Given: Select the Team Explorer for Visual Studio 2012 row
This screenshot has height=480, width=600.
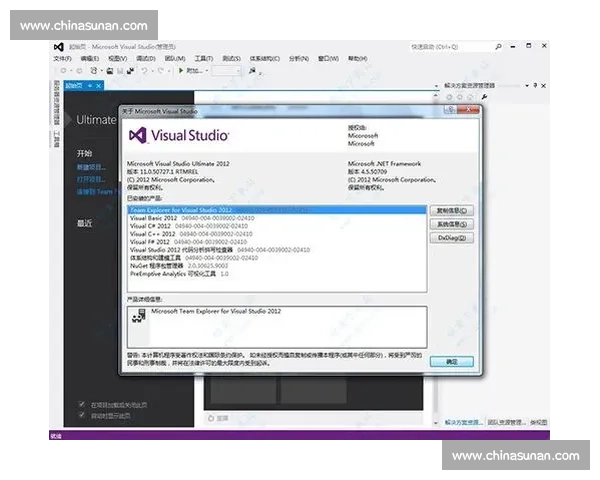Looking at the screenshot, I should (x=277, y=210).
